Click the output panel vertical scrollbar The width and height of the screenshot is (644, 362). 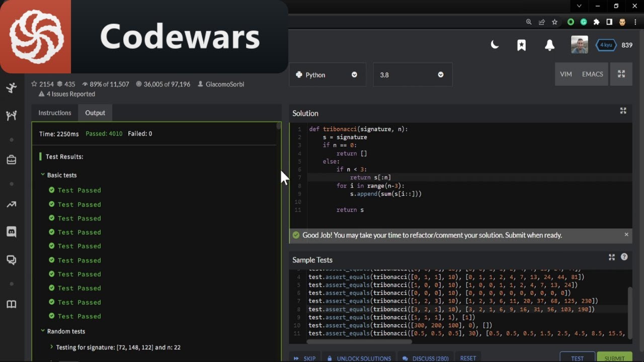(279, 126)
